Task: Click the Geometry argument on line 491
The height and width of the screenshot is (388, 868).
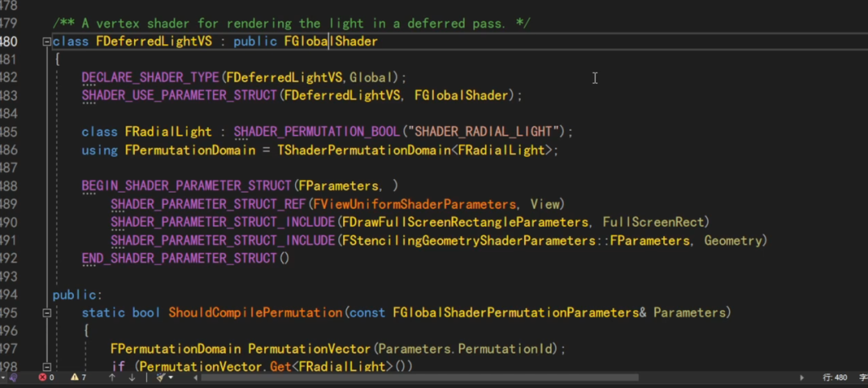Action: pos(733,241)
